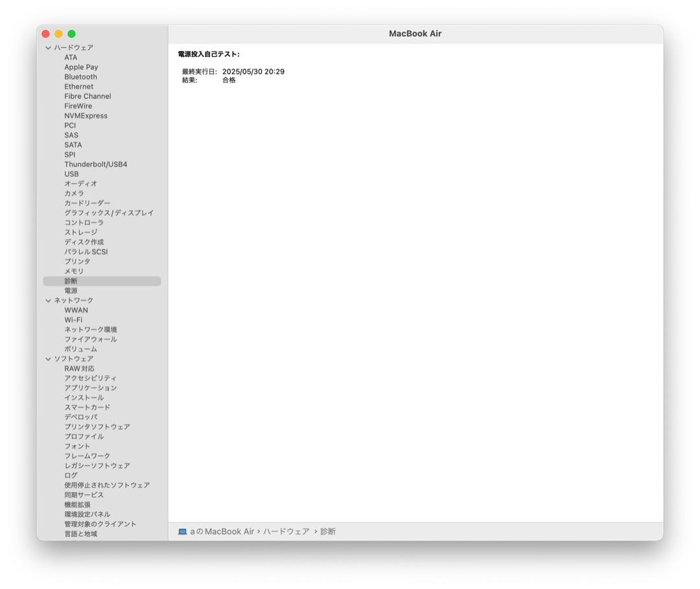This screenshot has height=589, width=700.
Task: Select コントローラ in the sidebar
Action: [x=84, y=223]
